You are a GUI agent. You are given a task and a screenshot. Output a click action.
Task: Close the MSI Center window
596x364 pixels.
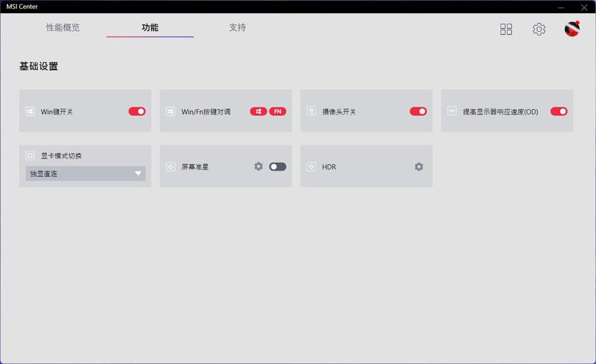pos(584,7)
